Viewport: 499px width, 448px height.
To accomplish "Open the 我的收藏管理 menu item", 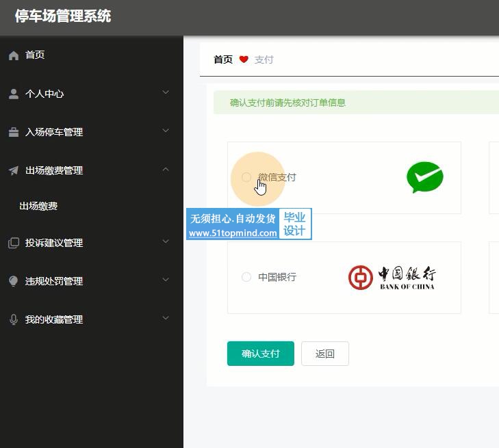I will (92, 319).
